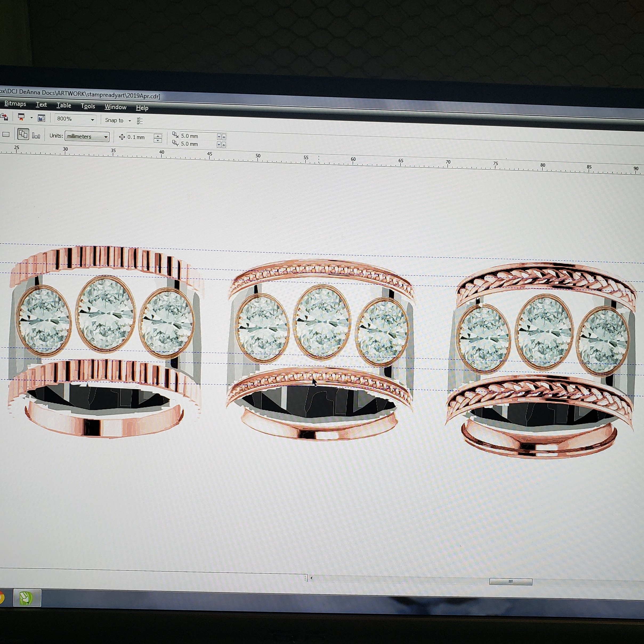Click the Export icon in the toolbar
The width and height of the screenshot is (644, 644).
tap(4, 117)
